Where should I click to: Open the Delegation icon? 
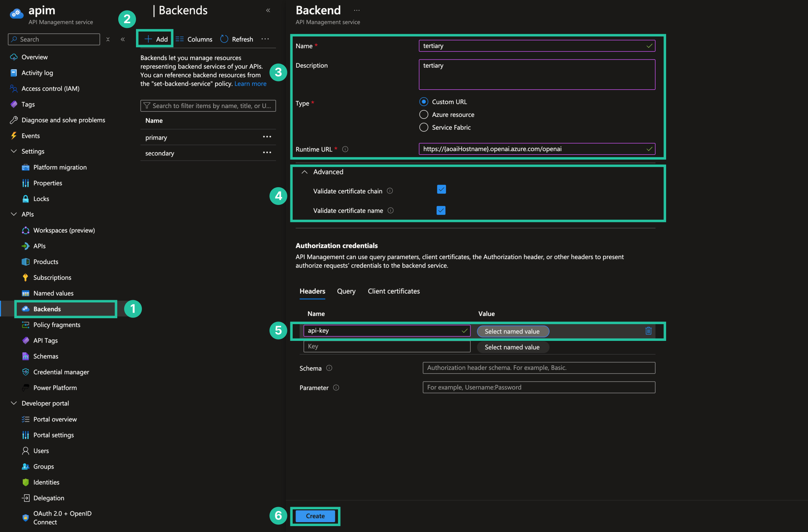(x=26, y=498)
